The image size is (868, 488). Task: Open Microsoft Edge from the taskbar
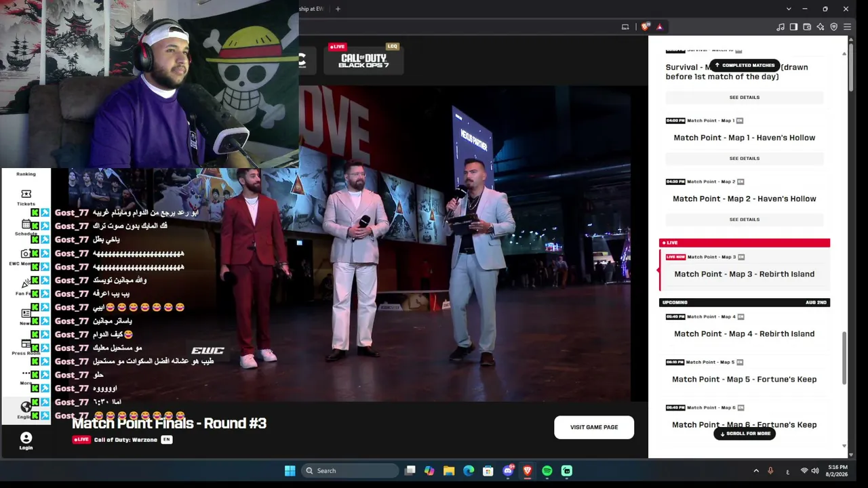point(469,471)
